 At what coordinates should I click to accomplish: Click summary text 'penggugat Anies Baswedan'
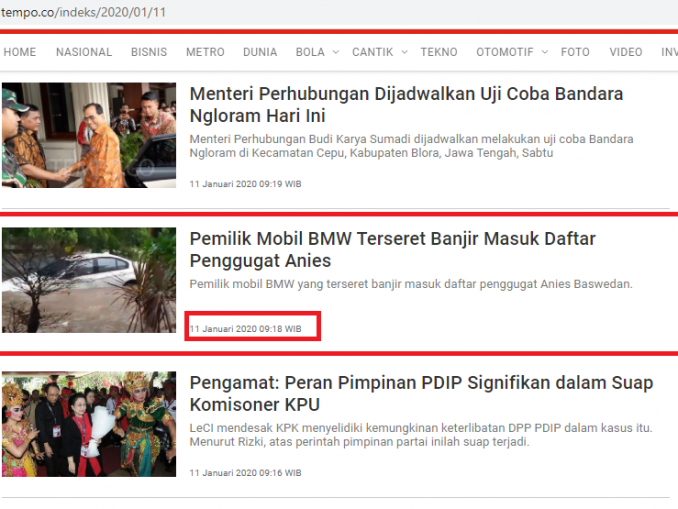click(x=556, y=284)
